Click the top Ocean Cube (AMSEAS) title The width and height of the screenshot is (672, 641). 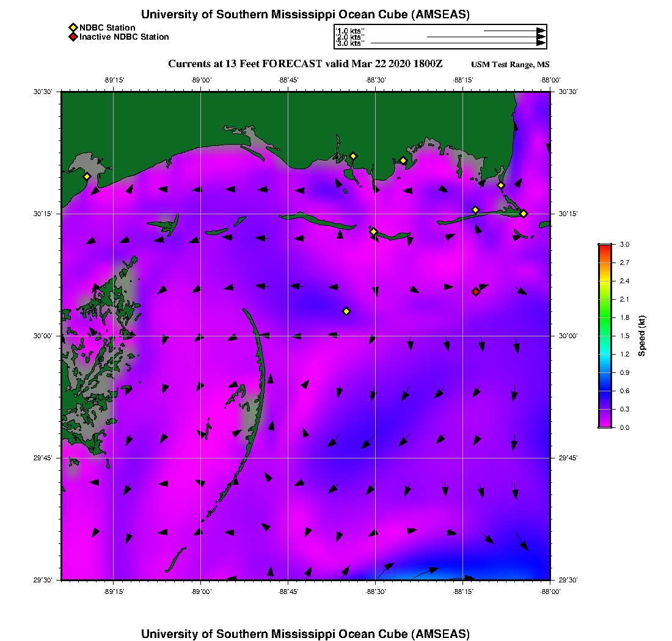[305, 15]
